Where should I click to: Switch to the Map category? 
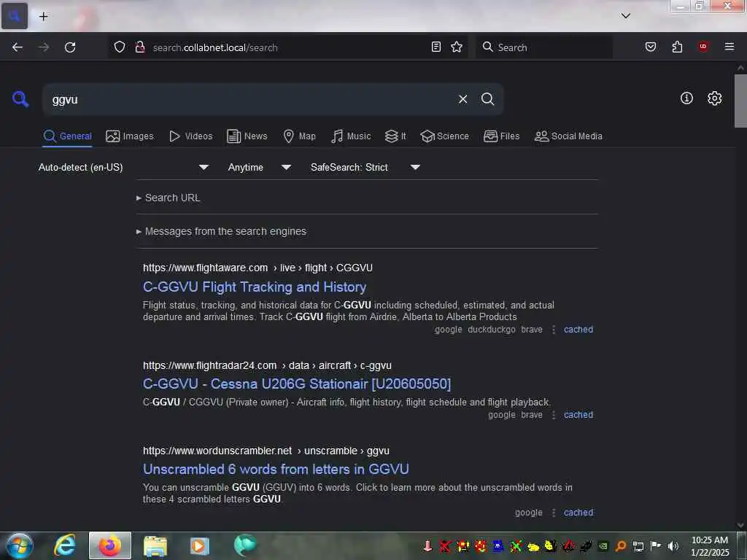tap(299, 136)
